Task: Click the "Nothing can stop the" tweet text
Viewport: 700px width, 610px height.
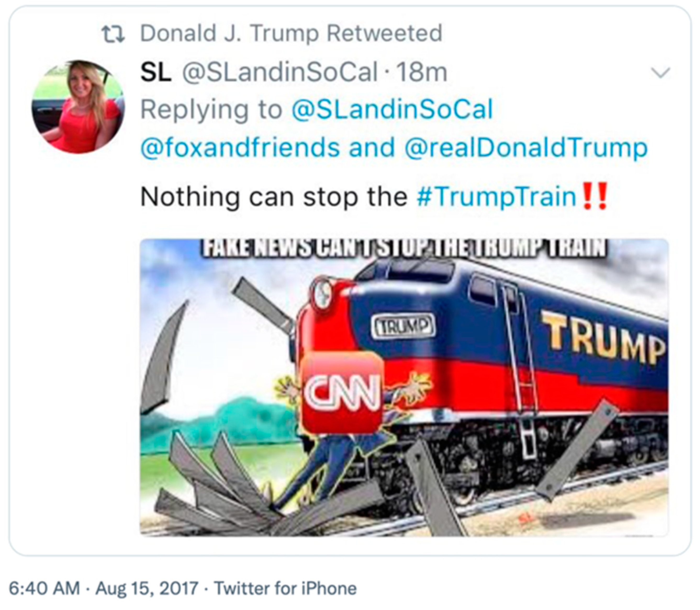Action: click(x=274, y=197)
